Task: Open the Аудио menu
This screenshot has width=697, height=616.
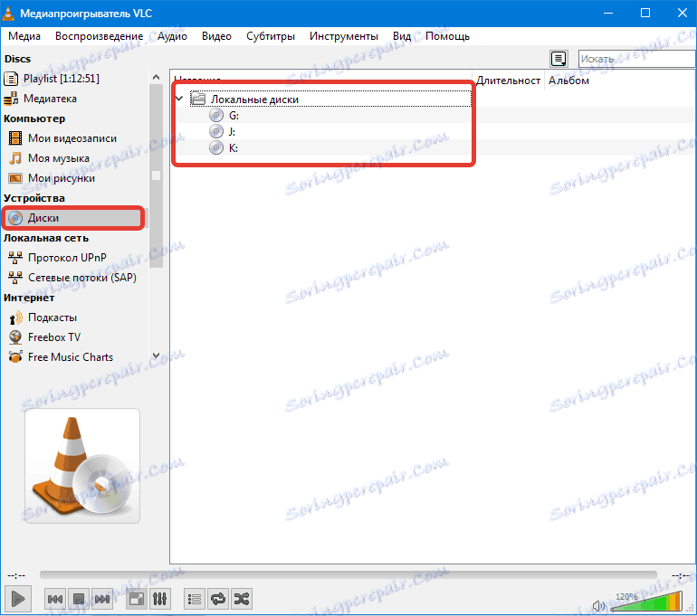Action: coord(173,36)
